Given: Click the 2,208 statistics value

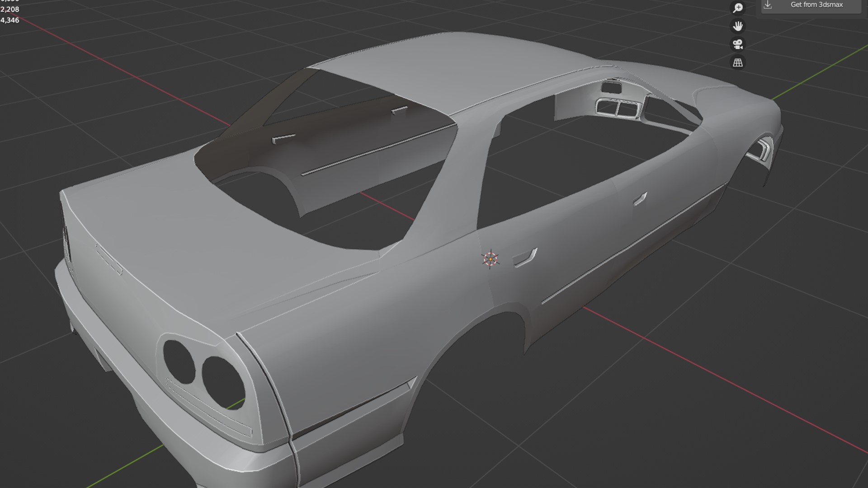Looking at the screenshot, I should pyautogui.click(x=10, y=9).
